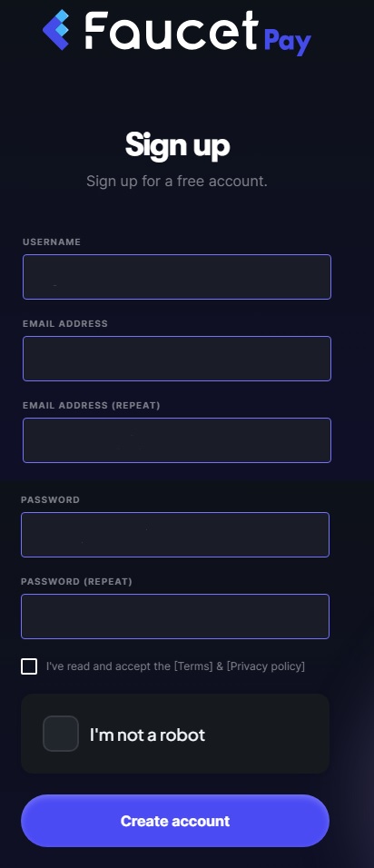The width and height of the screenshot is (374, 868).
Task: Click the I'm not a robot label text
Action: (148, 735)
